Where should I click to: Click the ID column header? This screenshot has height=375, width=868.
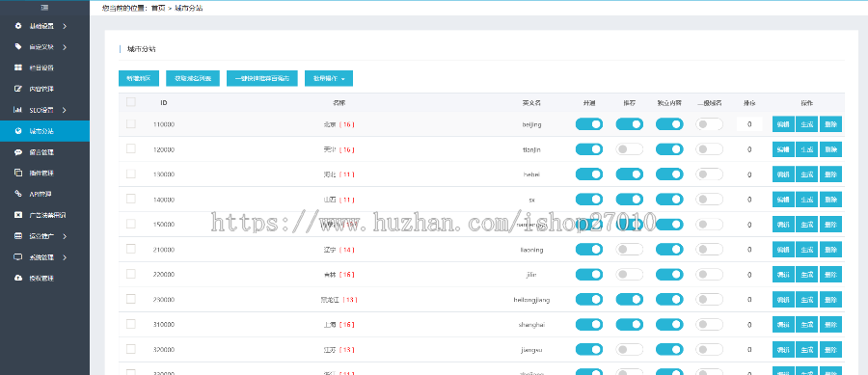[164, 103]
